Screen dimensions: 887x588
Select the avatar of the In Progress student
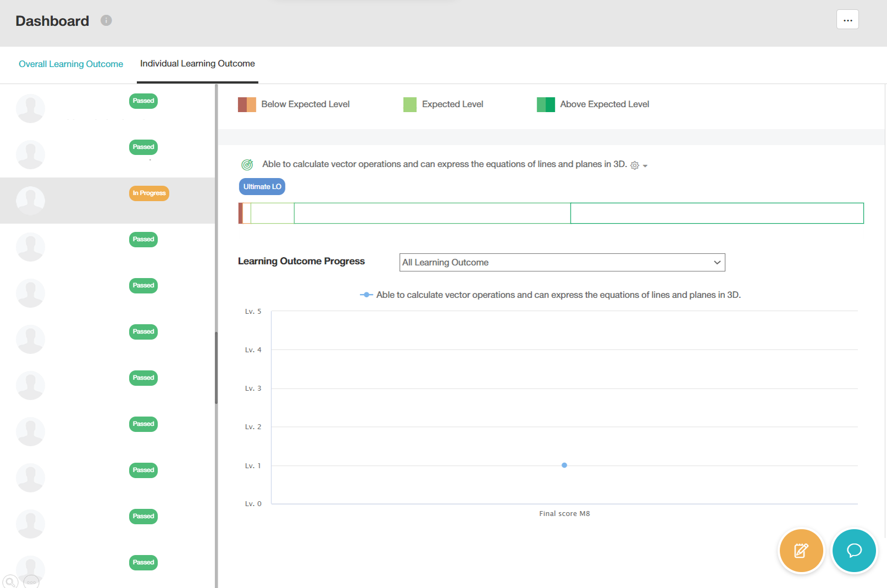31,200
